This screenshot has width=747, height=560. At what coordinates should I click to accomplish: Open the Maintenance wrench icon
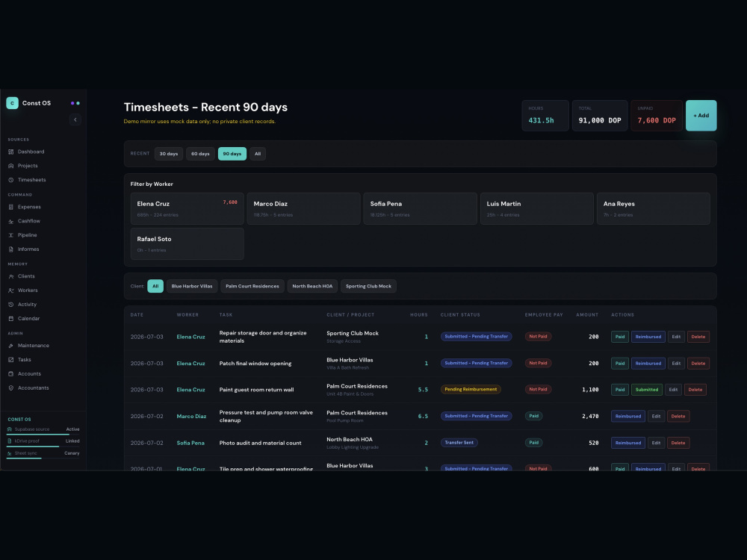coord(11,346)
